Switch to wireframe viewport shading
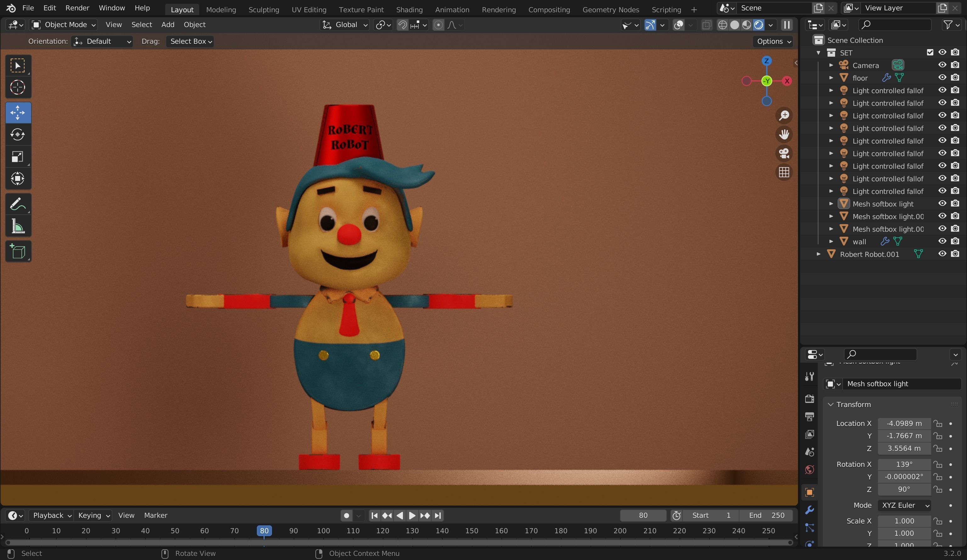This screenshot has height=560, width=967. point(722,25)
